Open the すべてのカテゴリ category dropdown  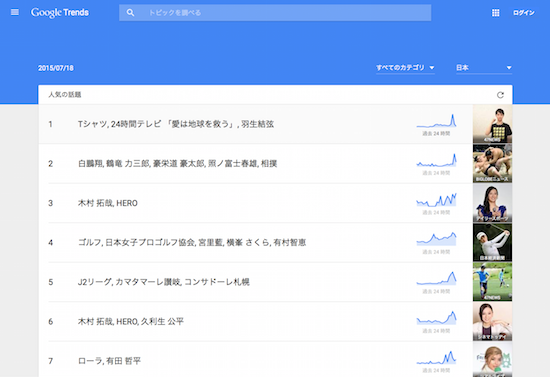click(x=405, y=68)
